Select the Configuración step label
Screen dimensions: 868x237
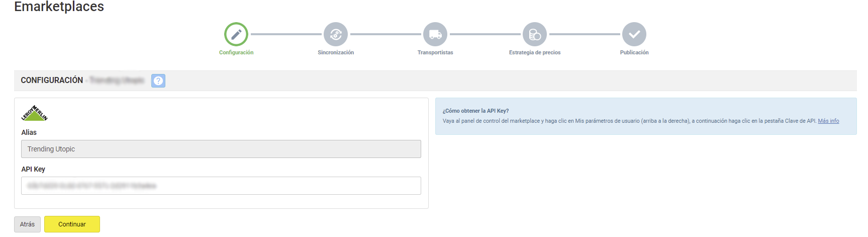pos(236,52)
